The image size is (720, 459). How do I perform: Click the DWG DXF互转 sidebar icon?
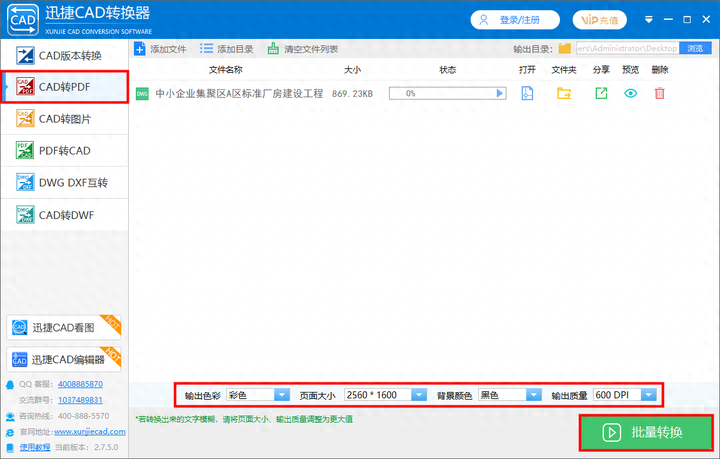tap(25, 182)
